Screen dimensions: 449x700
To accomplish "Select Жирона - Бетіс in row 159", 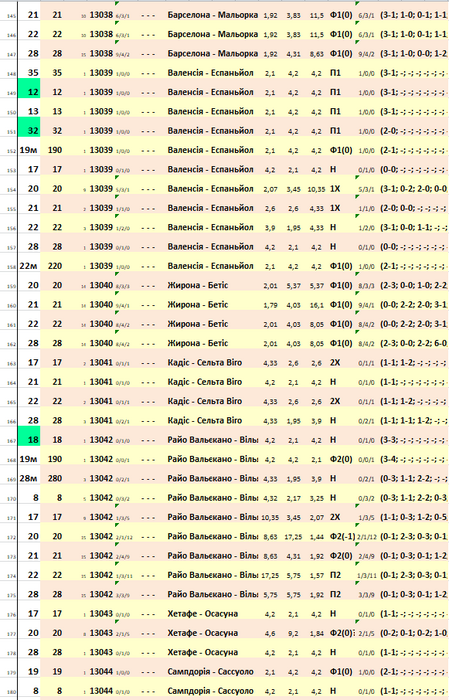I will [198, 285].
